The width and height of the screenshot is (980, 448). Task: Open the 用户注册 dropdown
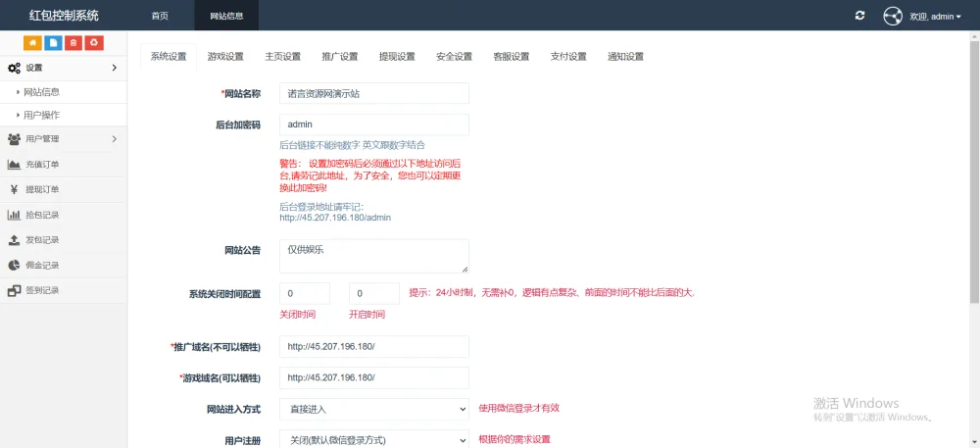coord(373,439)
